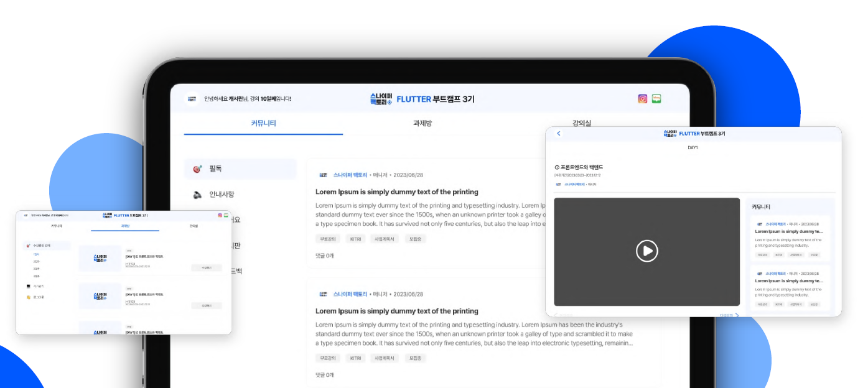
Task: Go to next lecture via 다음강의 chevron
Action: pos(737,315)
